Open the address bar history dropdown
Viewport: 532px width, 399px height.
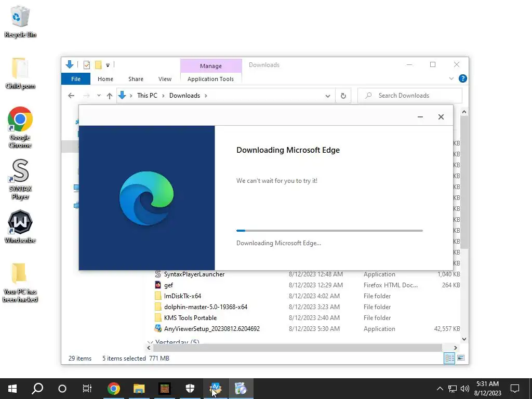point(328,96)
